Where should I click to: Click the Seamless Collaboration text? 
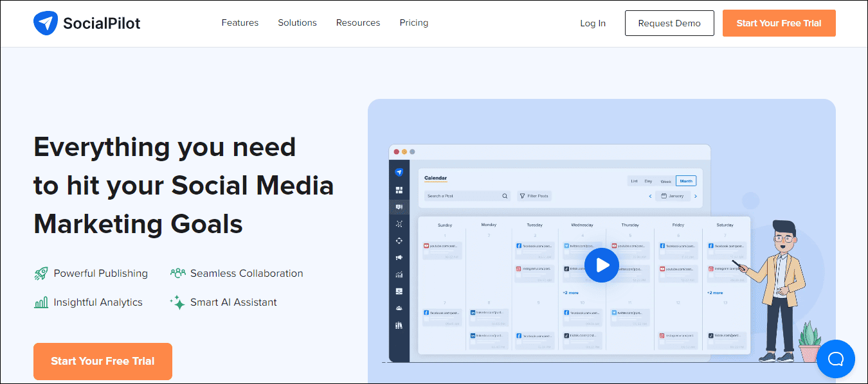coord(247,274)
